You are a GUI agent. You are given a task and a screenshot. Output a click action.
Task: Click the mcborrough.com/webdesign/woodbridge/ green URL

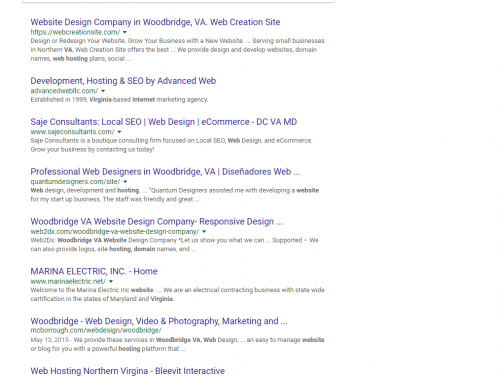[x=96, y=330]
